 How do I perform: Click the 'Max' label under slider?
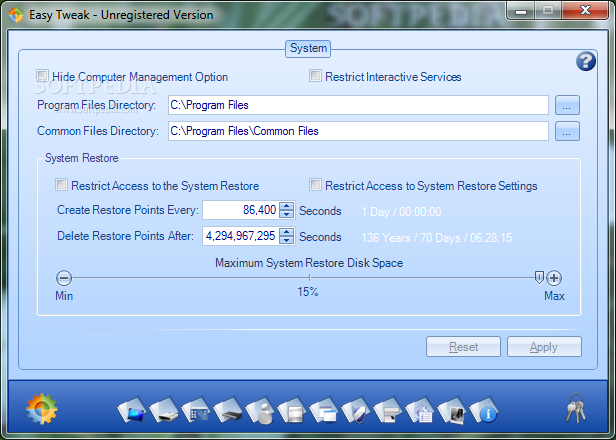[554, 296]
